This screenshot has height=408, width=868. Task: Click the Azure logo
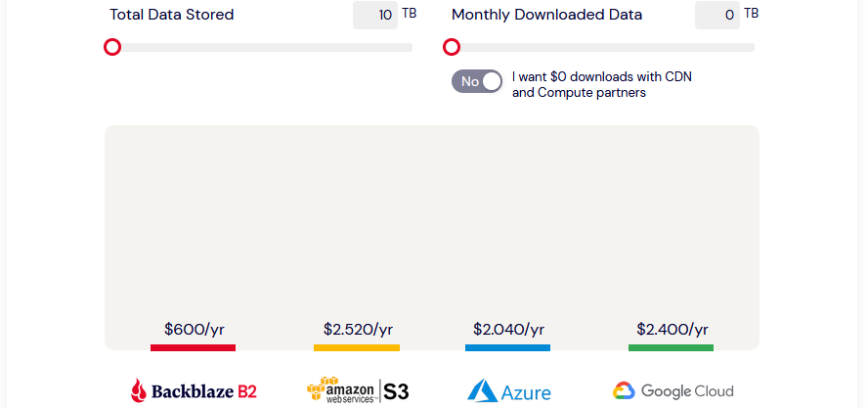click(508, 390)
